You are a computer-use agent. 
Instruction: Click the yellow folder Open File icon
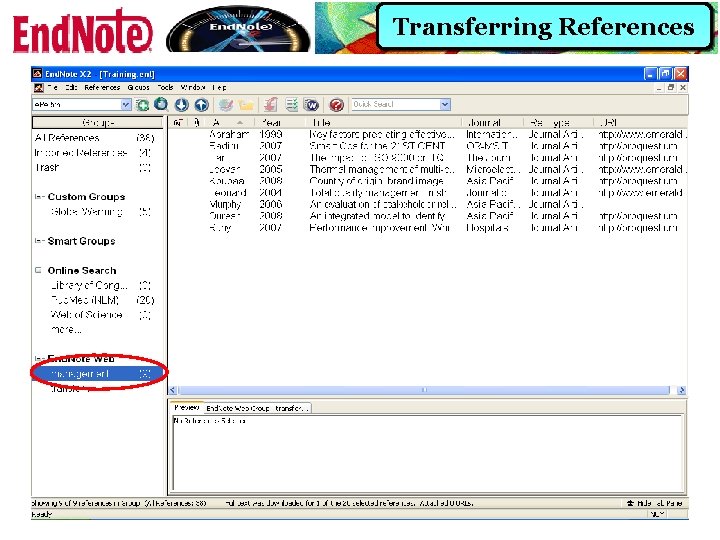click(246, 105)
